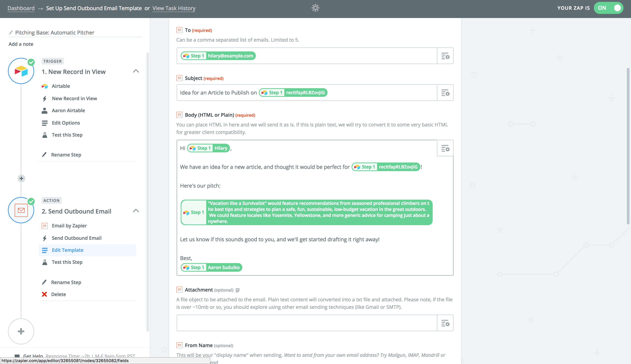Go to Dashboard via breadcrumb link

coord(21,8)
